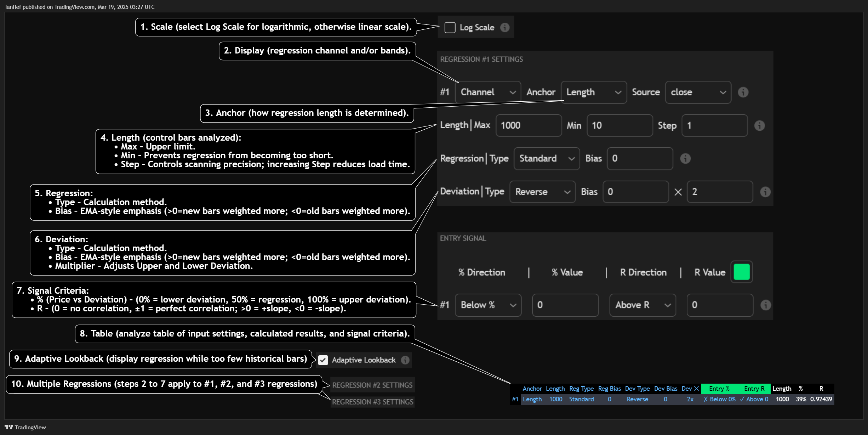This screenshot has width=868, height=435.
Task: Open the Regression Type Standard dropdown
Action: [547, 158]
